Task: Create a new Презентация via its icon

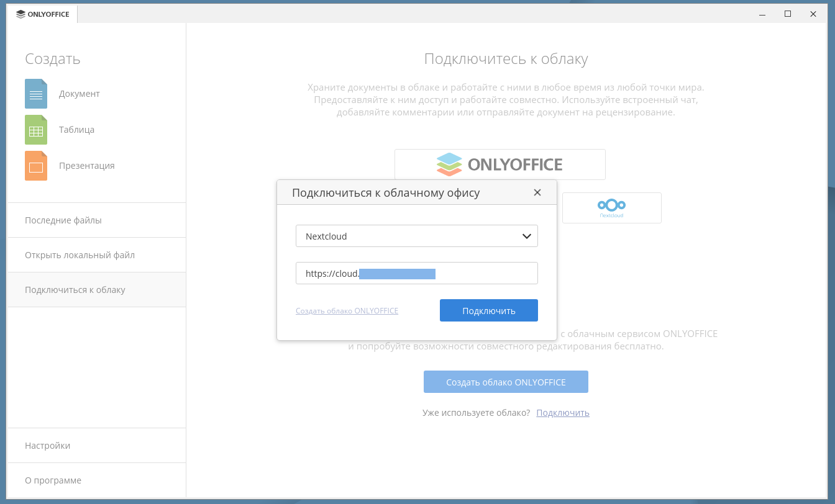Action: pyautogui.click(x=36, y=166)
